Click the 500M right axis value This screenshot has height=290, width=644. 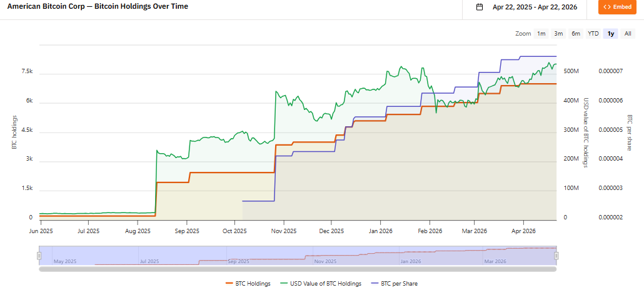pyautogui.click(x=571, y=71)
